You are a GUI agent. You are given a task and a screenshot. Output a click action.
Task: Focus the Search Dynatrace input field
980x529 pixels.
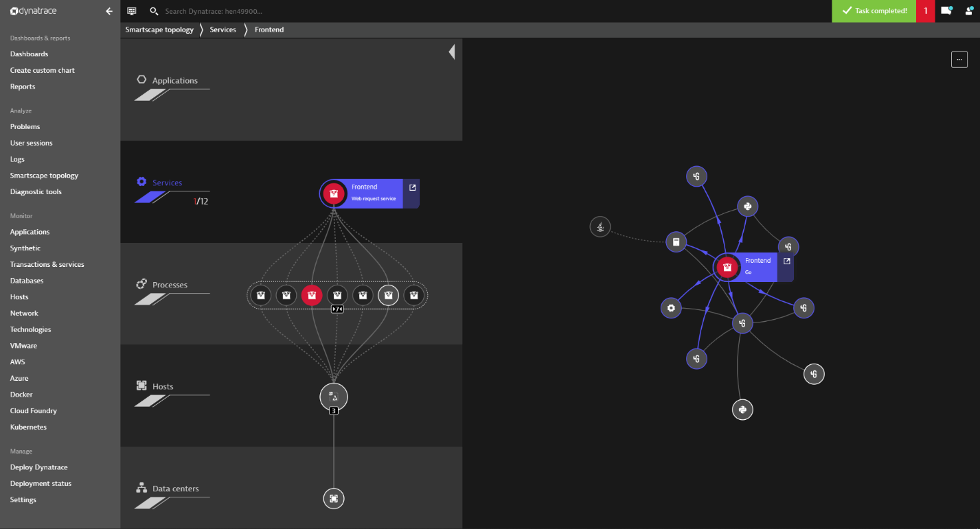coord(214,12)
